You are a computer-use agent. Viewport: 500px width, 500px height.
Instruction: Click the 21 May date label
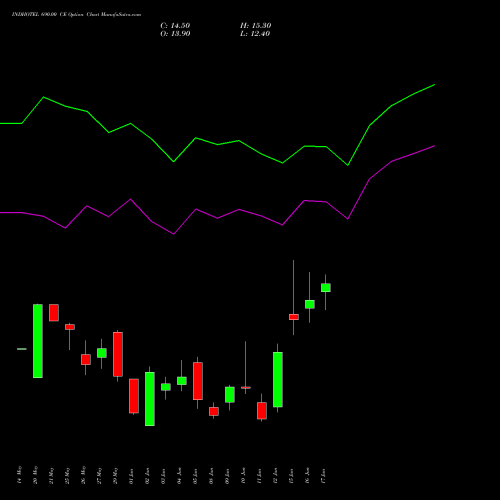(x=51, y=475)
